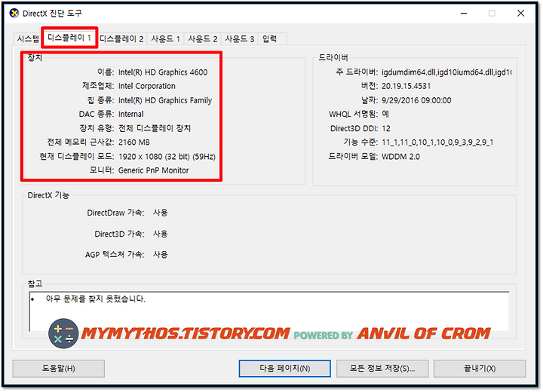This screenshot has height=392, width=543.
Task: Click the note 아무 문제를 찾지 못했습니다.
Action: click(x=95, y=299)
